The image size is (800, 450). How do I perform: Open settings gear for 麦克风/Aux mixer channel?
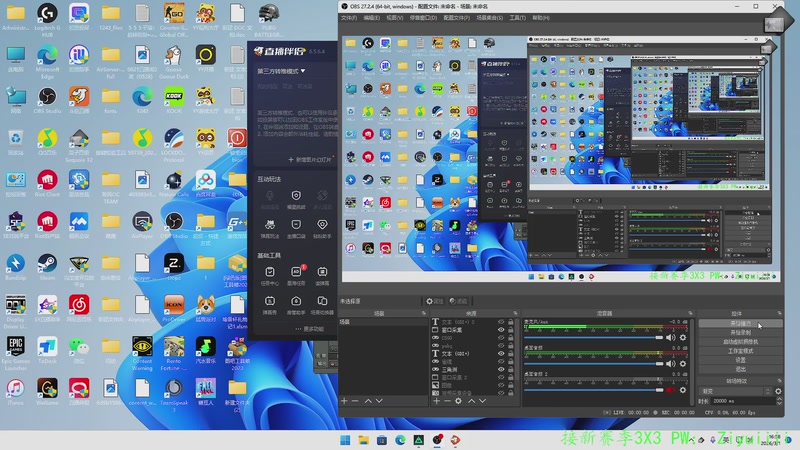(x=683, y=337)
